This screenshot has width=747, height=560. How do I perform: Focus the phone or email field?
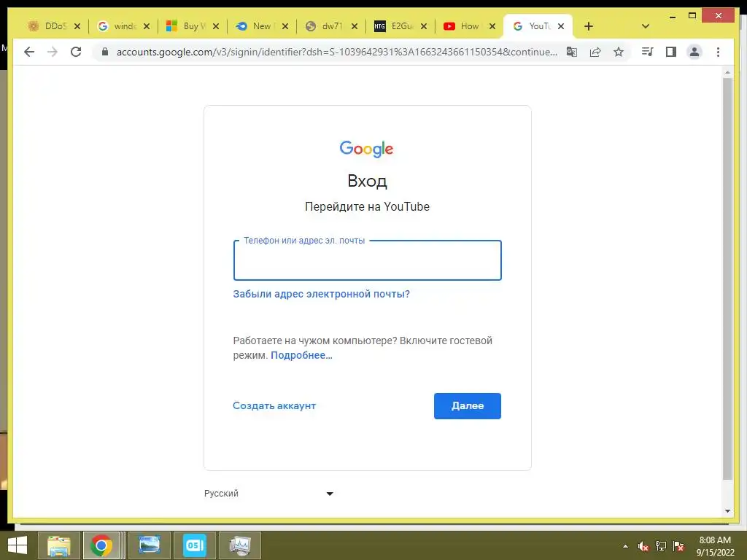[368, 260]
